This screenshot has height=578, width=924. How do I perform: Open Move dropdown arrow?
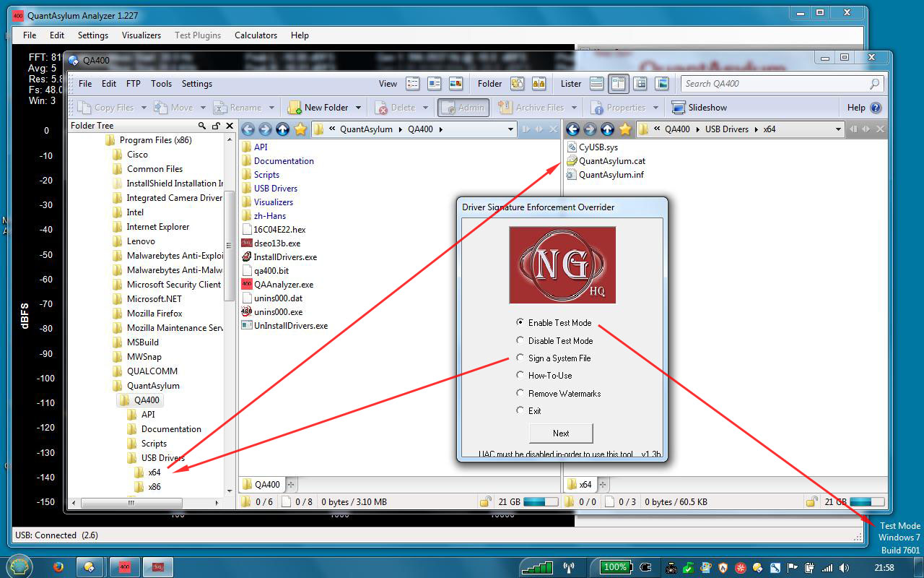click(x=203, y=108)
